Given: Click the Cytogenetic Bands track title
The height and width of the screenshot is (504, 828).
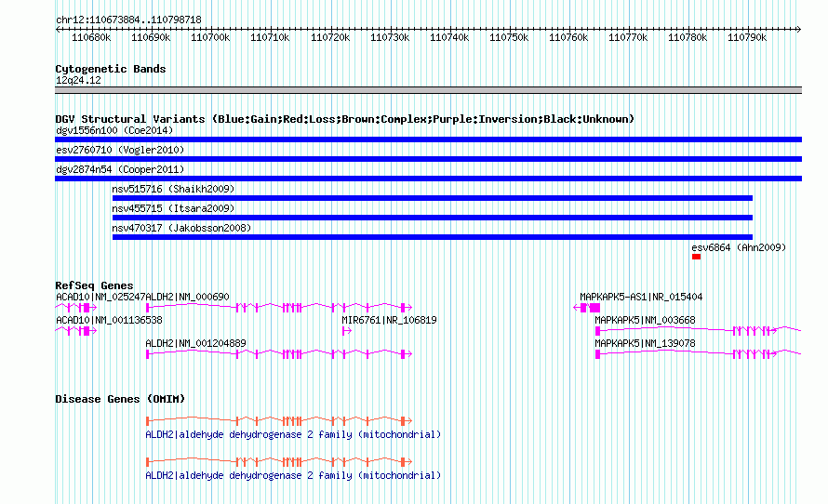Looking at the screenshot, I should coord(111,69).
